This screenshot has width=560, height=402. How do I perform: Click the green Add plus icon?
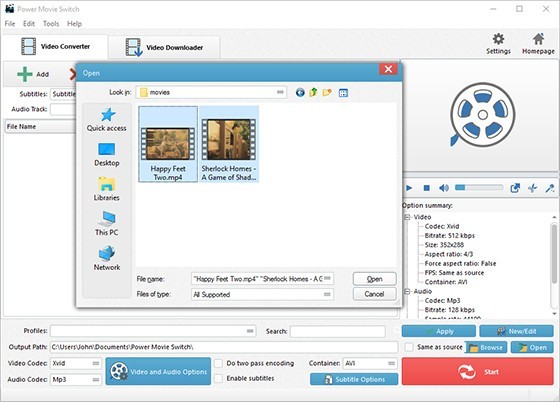coord(25,74)
